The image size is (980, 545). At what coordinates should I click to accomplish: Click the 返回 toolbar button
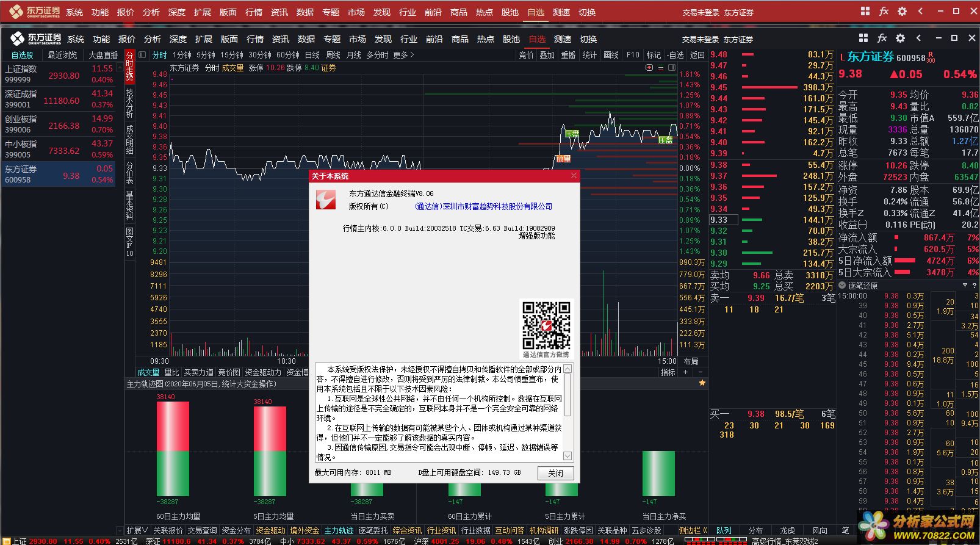click(697, 55)
